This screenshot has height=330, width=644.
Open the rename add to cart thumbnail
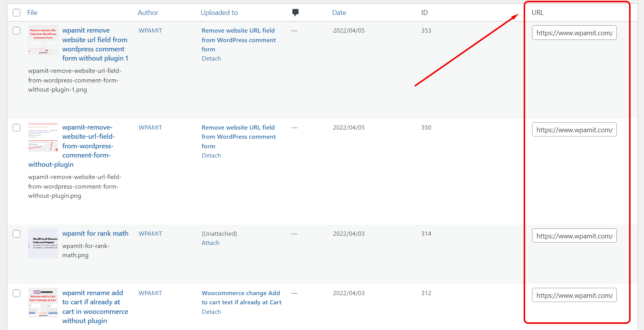coord(43,303)
